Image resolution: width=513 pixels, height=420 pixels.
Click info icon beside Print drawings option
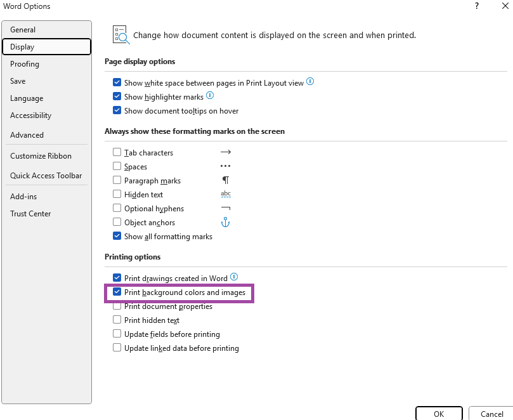pyautogui.click(x=234, y=277)
